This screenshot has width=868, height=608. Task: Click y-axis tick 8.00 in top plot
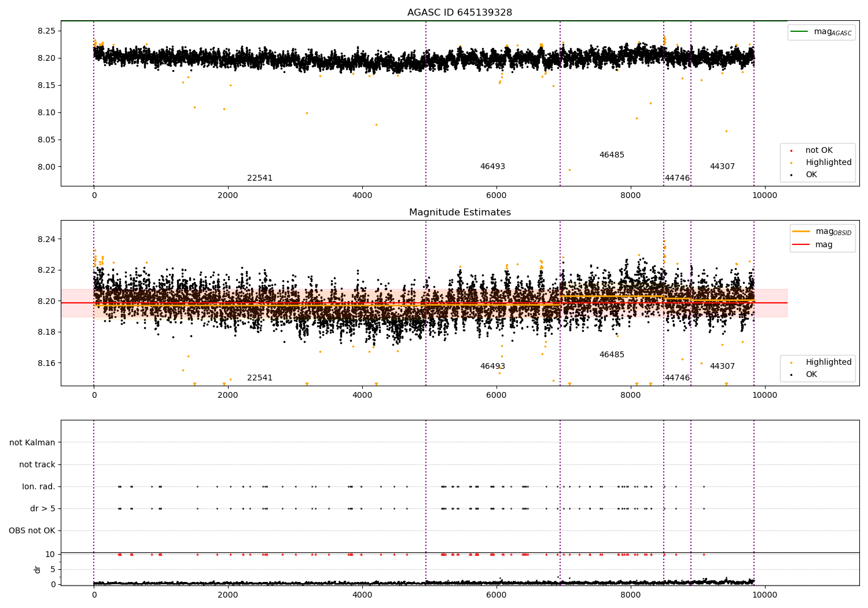coord(46,167)
